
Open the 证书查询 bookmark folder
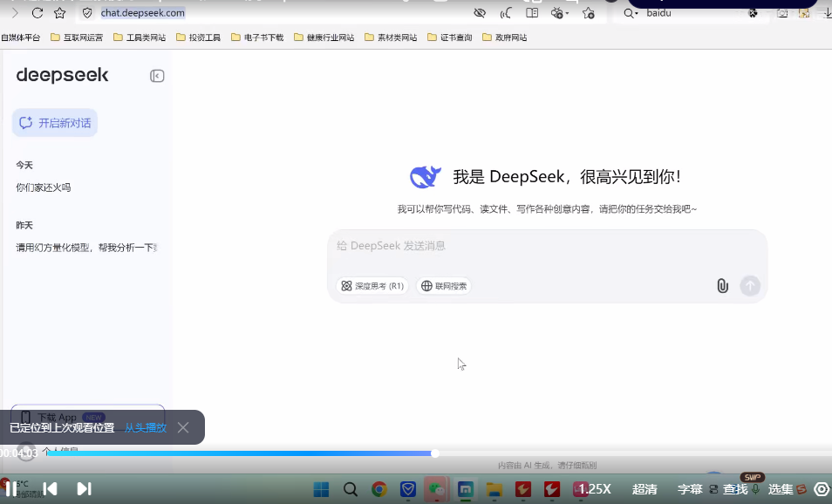(x=450, y=37)
